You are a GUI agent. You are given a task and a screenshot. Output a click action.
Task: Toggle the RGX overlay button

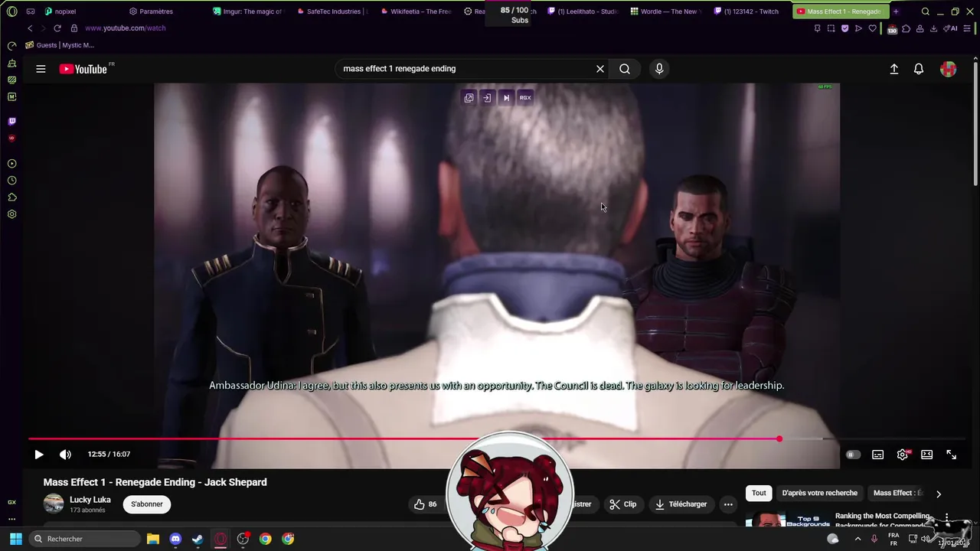click(525, 98)
